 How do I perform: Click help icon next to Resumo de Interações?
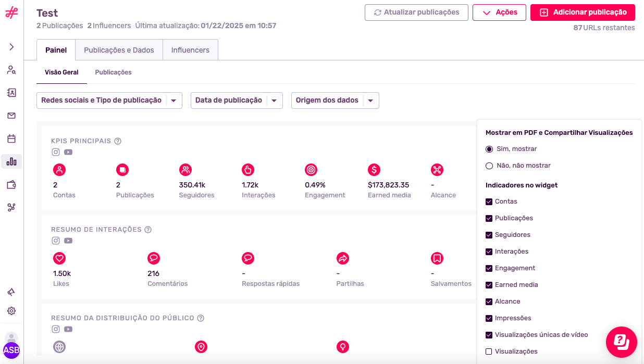pos(148,230)
